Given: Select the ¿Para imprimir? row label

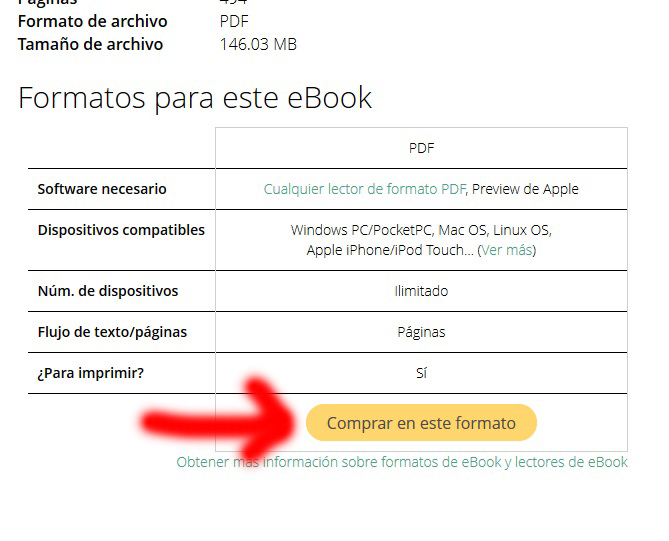Looking at the screenshot, I should point(90,373).
